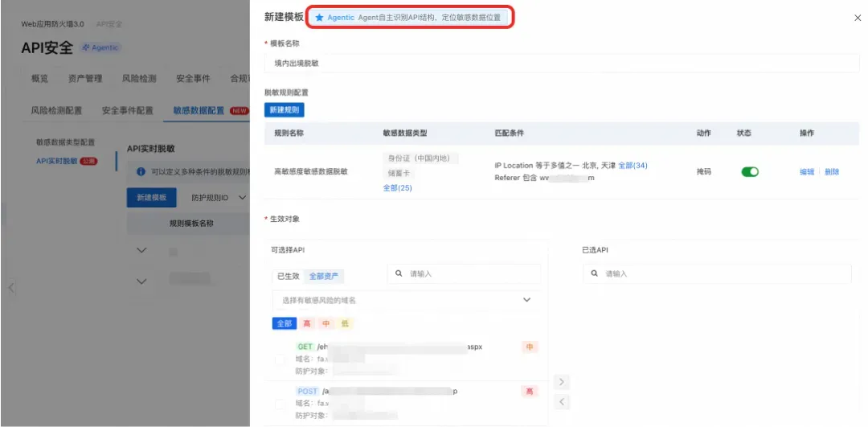868x427 pixels.
Task: Select the 全部资产 API tab
Action: click(x=325, y=276)
